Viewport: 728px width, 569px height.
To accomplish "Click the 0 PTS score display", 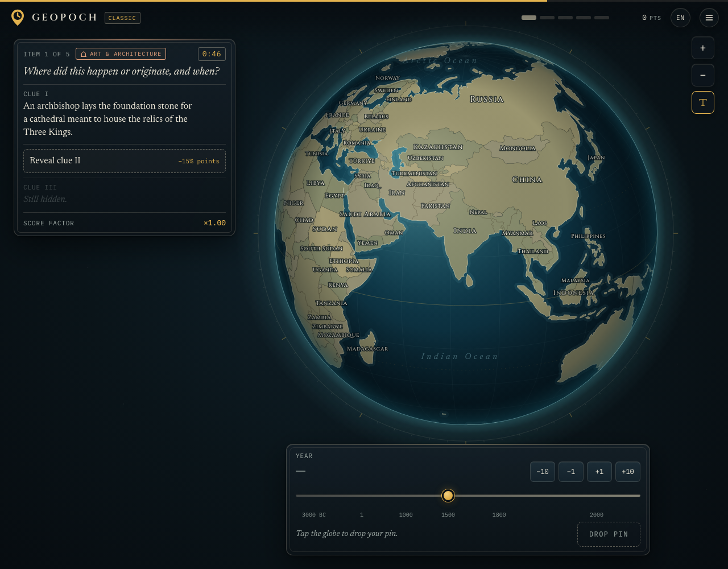I will coord(652,18).
